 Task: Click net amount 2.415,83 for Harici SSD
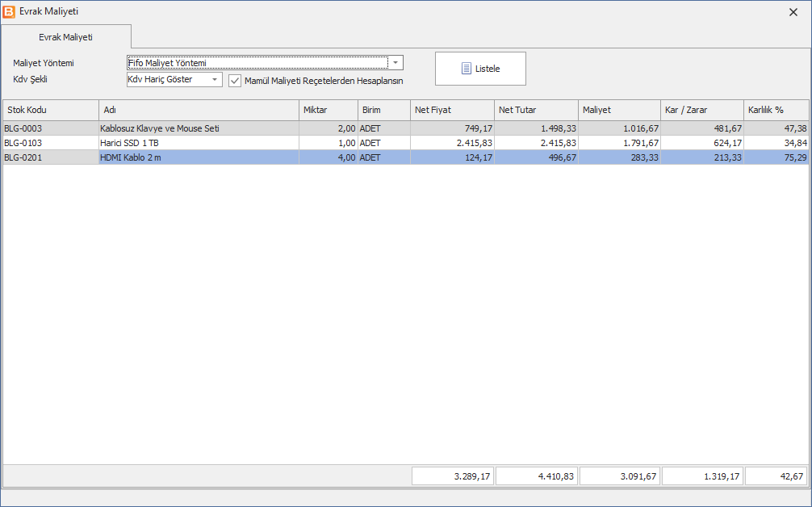pos(536,143)
